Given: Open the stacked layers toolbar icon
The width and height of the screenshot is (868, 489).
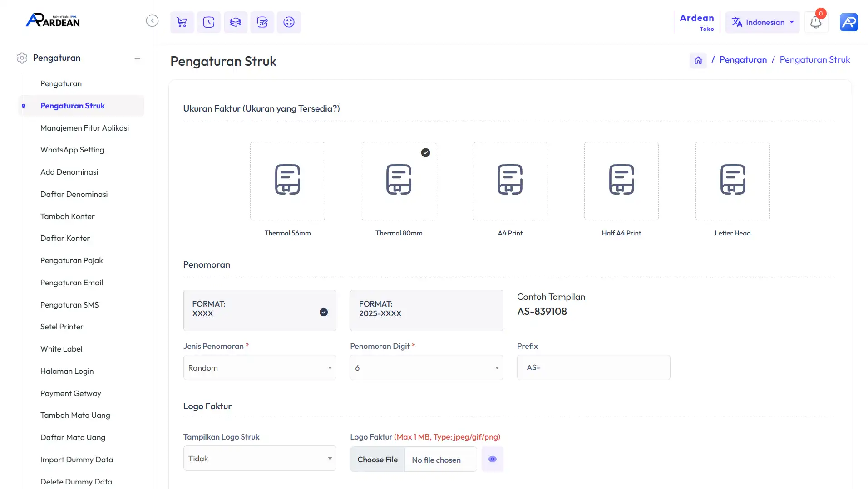Looking at the screenshot, I should pos(235,22).
